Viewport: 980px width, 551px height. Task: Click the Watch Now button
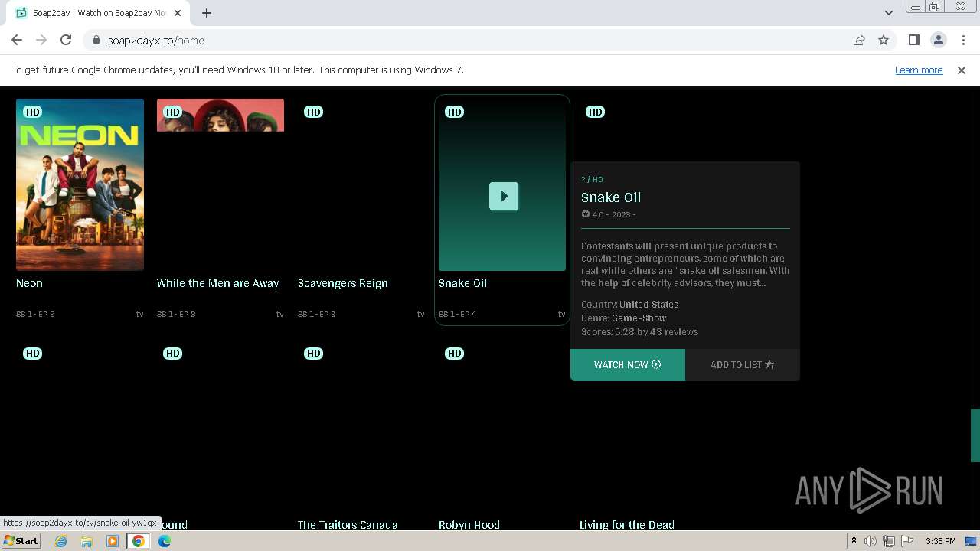(x=628, y=365)
